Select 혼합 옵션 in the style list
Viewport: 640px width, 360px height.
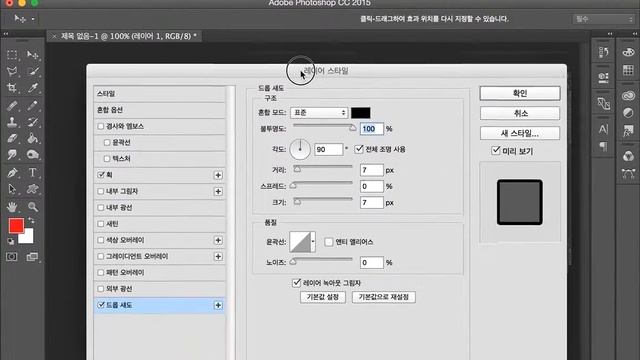pos(160,110)
